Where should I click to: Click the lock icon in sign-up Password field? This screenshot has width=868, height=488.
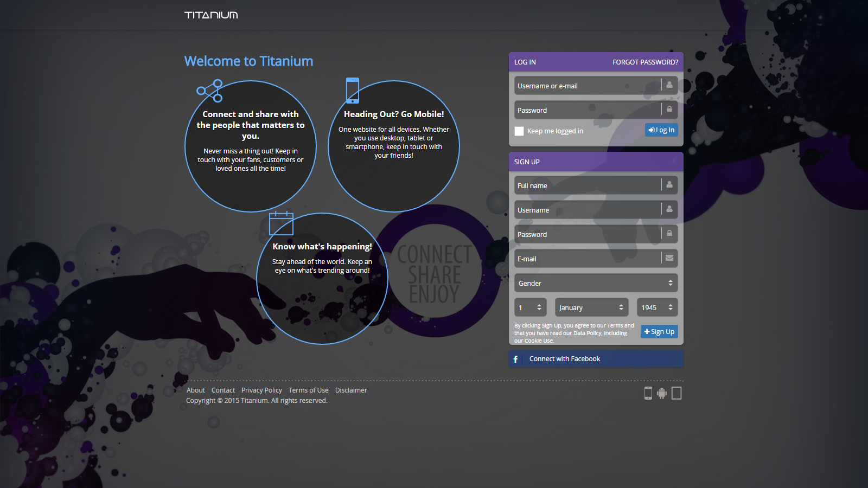point(669,234)
